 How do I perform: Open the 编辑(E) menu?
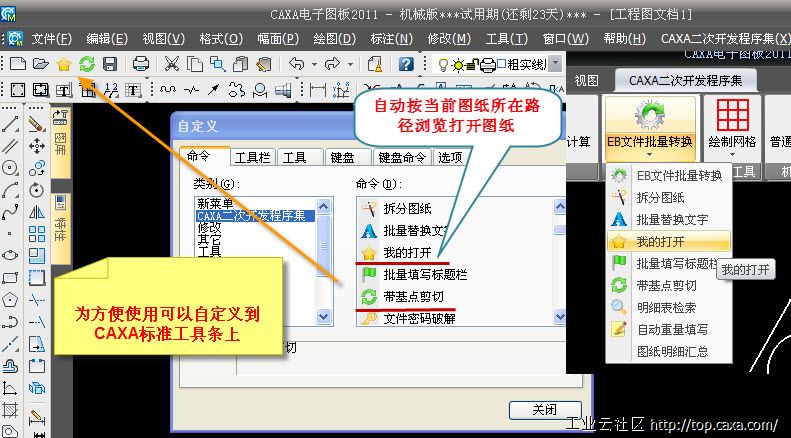pyautogui.click(x=107, y=38)
